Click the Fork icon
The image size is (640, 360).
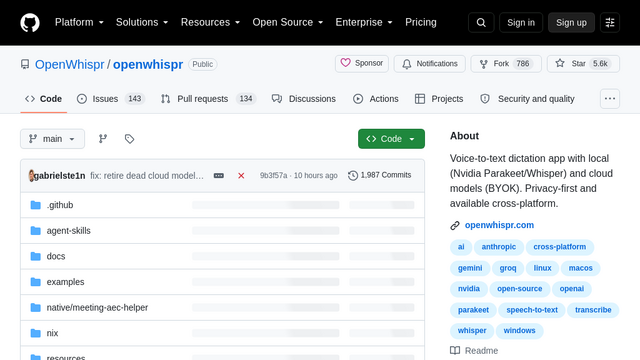coord(484,64)
